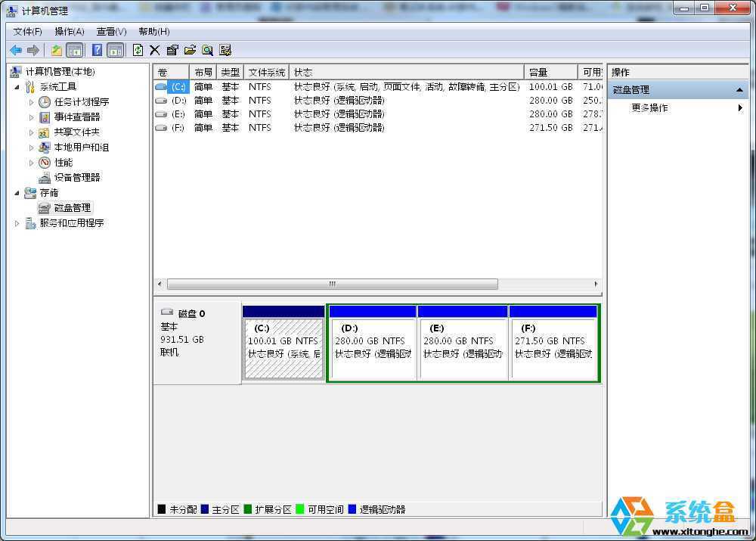Sort by the 文件系统 column header

pos(267,73)
